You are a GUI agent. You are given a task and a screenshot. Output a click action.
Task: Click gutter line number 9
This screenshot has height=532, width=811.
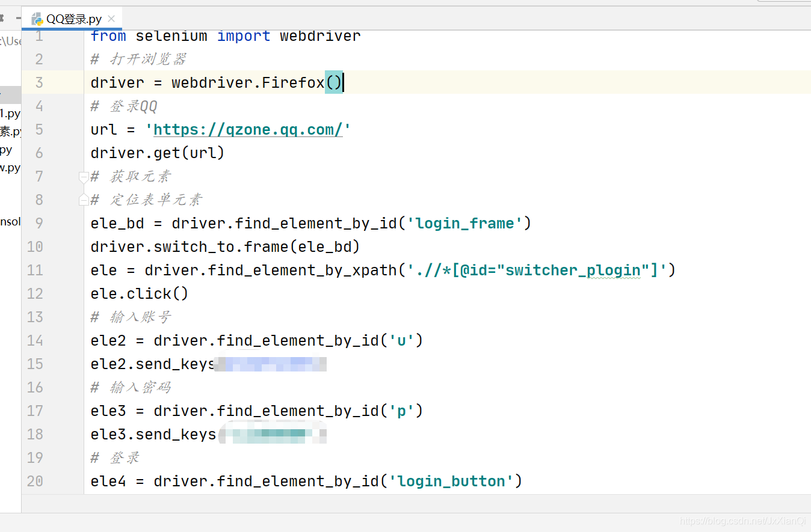tap(39, 224)
